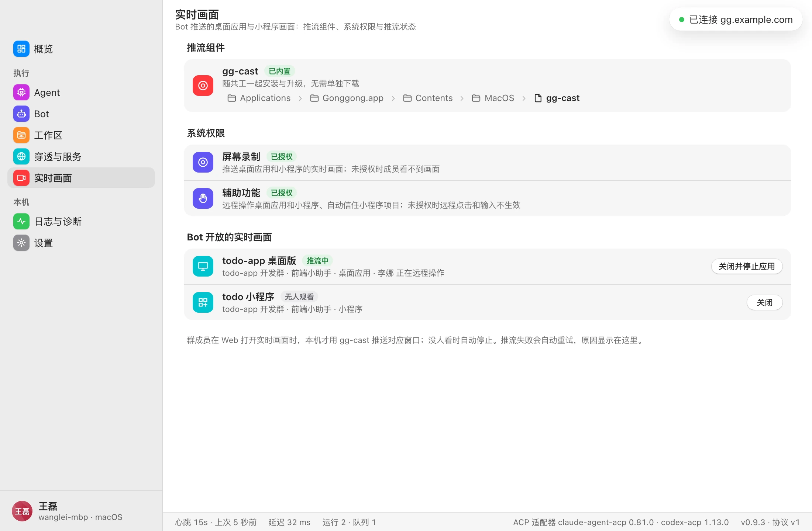
Task: Click the Contents folder in breadcrumb
Action: coord(428,98)
